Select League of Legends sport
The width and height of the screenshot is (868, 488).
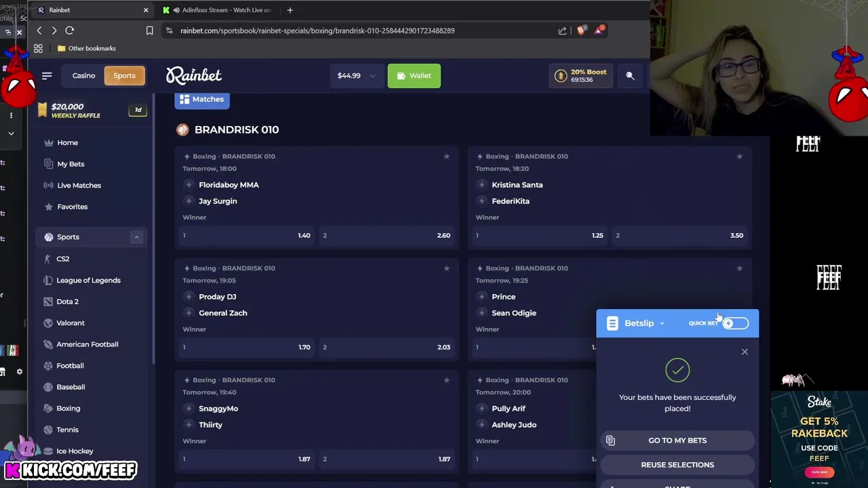coord(88,281)
